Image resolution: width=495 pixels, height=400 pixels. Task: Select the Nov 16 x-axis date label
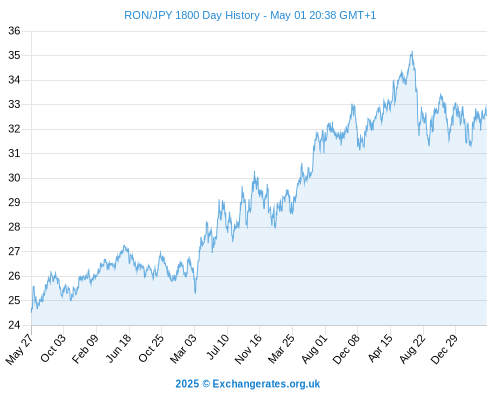pos(248,349)
